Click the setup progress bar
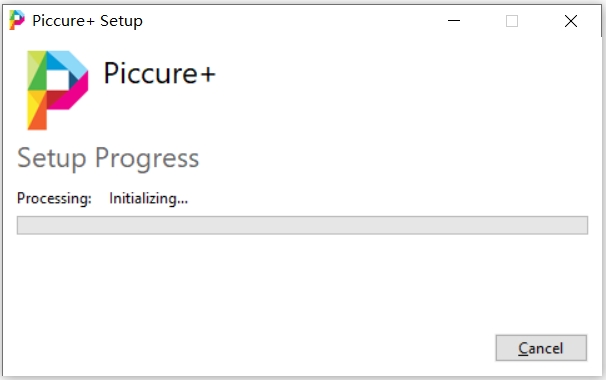Viewport: 606px width, 380px height. [x=302, y=225]
